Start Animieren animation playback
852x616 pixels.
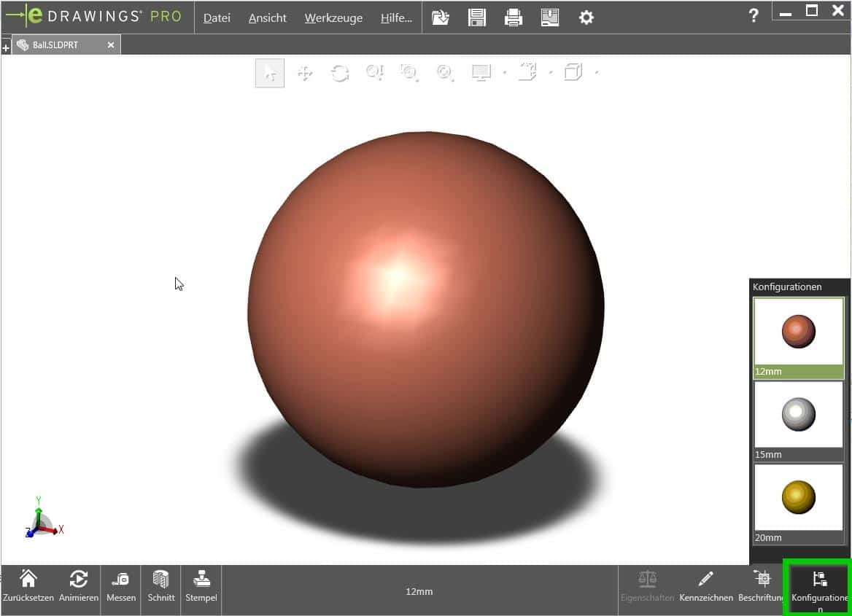click(78, 586)
